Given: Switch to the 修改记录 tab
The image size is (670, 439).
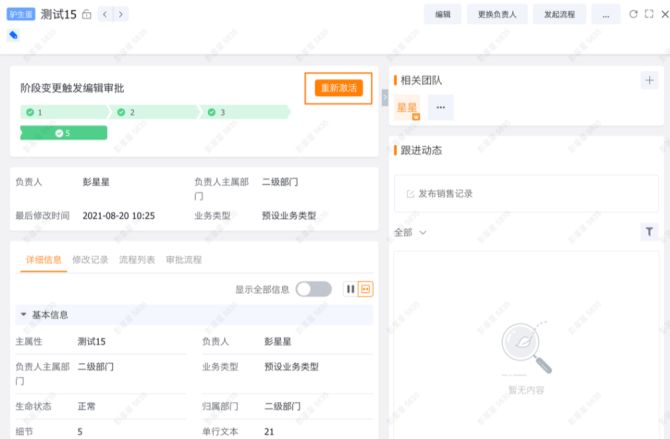Looking at the screenshot, I should (x=90, y=259).
